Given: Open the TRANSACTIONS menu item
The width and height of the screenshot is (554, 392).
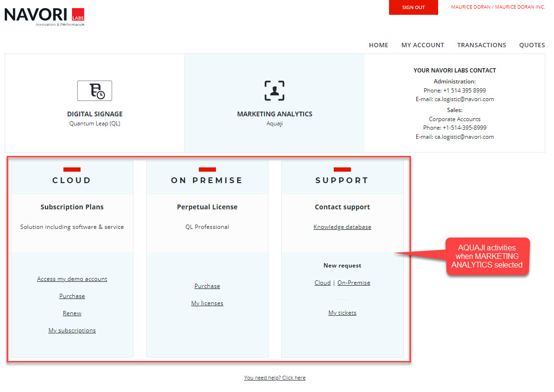Looking at the screenshot, I should click(482, 45).
